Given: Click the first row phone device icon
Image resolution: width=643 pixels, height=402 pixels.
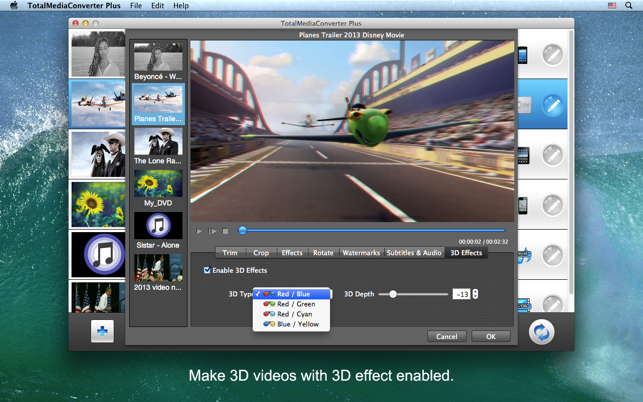Looking at the screenshot, I should click(x=522, y=55).
